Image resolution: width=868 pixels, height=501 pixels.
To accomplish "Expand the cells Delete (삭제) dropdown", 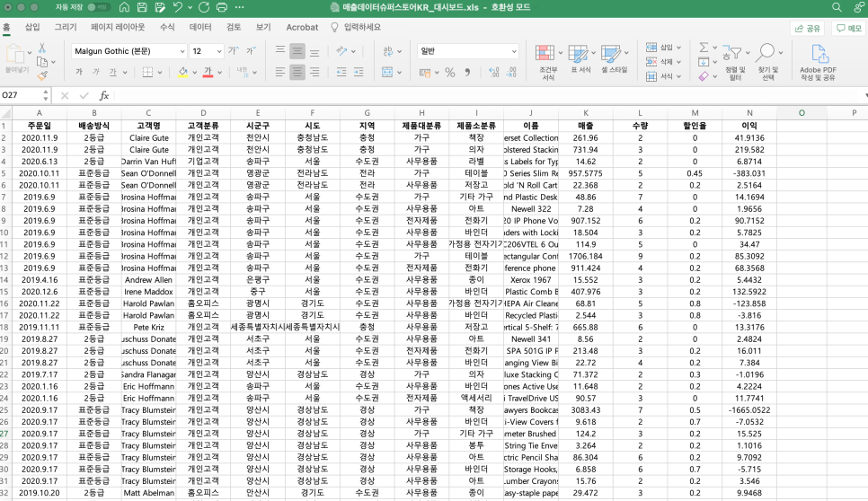I will (678, 62).
